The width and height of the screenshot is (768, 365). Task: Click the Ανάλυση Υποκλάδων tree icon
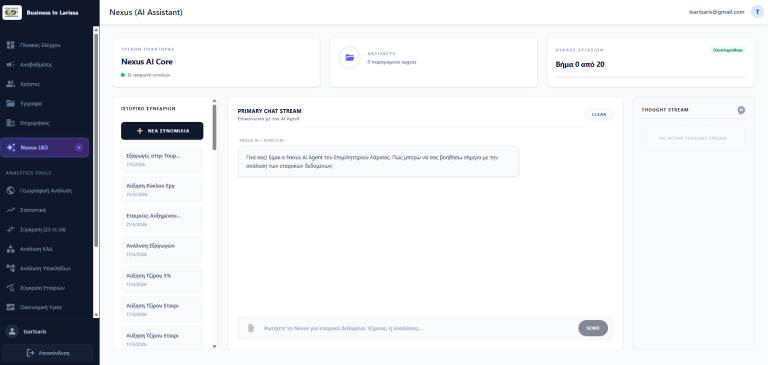click(10, 268)
